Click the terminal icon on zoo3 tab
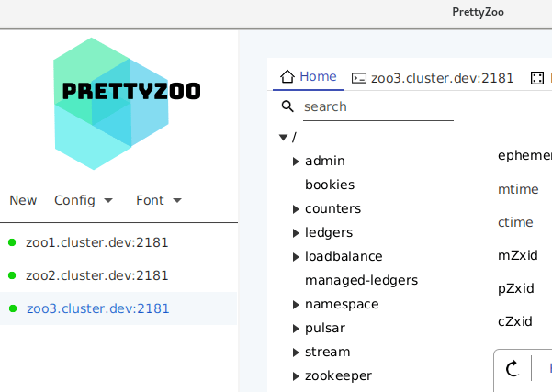Image resolution: width=552 pixels, height=392 pixels. tap(359, 78)
